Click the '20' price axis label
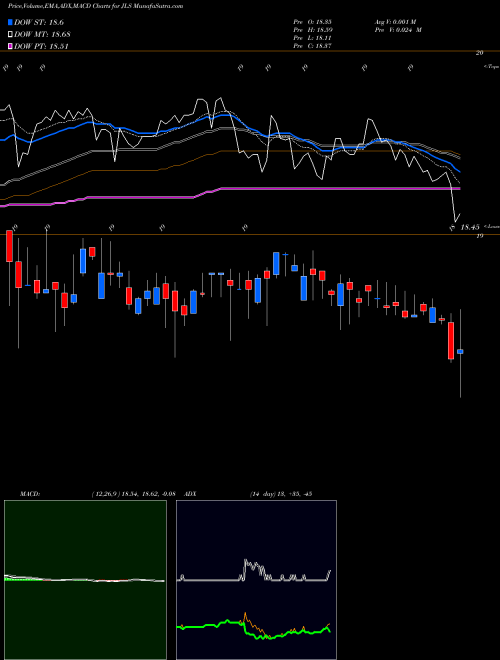This screenshot has width=500, height=660. point(479,53)
